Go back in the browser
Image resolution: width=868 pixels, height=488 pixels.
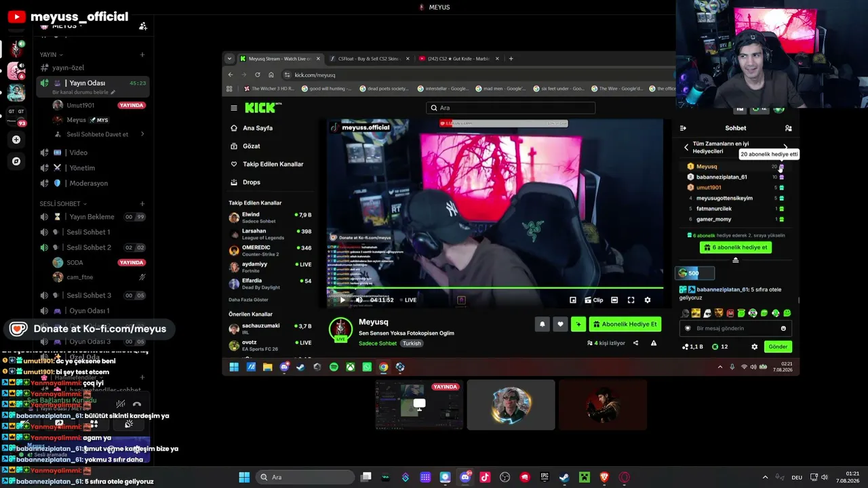(231, 75)
